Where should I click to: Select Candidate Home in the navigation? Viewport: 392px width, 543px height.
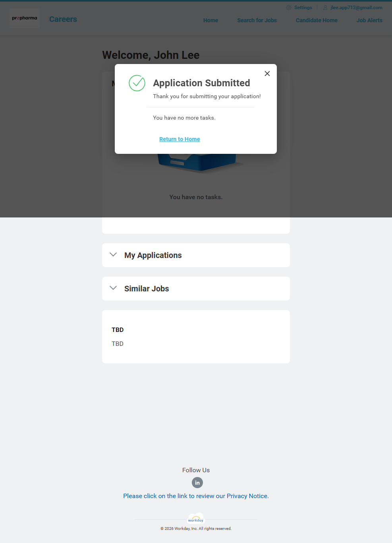317,20
